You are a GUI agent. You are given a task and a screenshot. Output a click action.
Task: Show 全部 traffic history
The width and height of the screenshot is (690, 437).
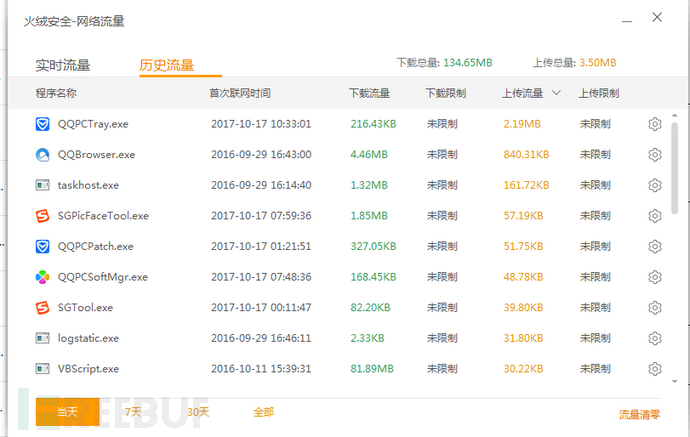pos(264,412)
